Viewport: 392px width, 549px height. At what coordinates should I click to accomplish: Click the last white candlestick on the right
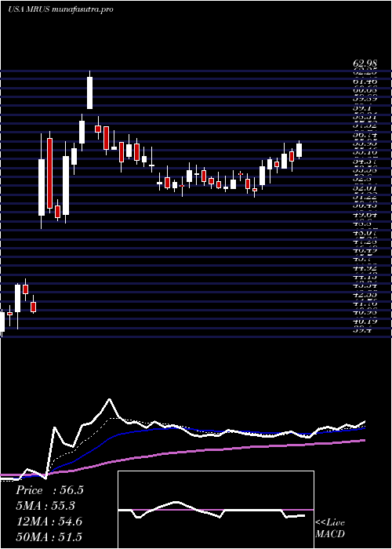299,151
